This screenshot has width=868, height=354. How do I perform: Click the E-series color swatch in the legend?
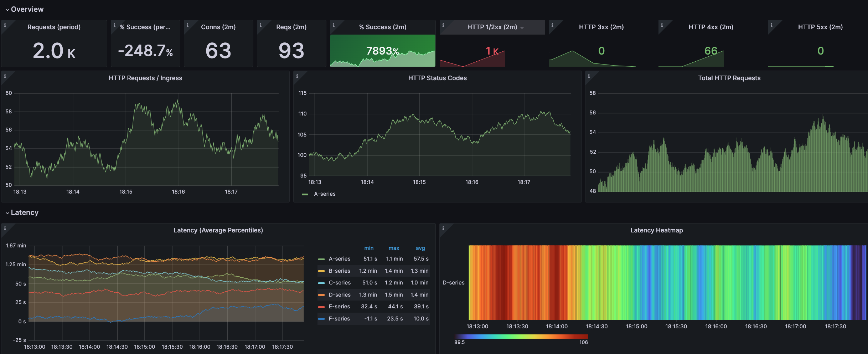point(322,306)
